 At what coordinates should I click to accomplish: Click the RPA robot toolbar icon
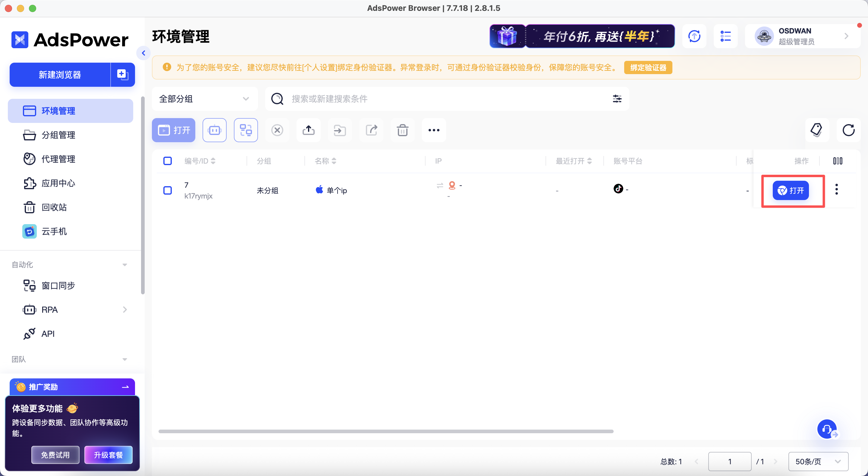pyautogui.click(x=214, y=130)
